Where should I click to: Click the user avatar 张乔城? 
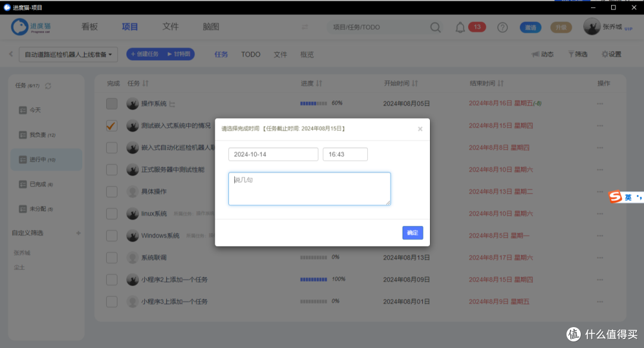click(592, 27)
